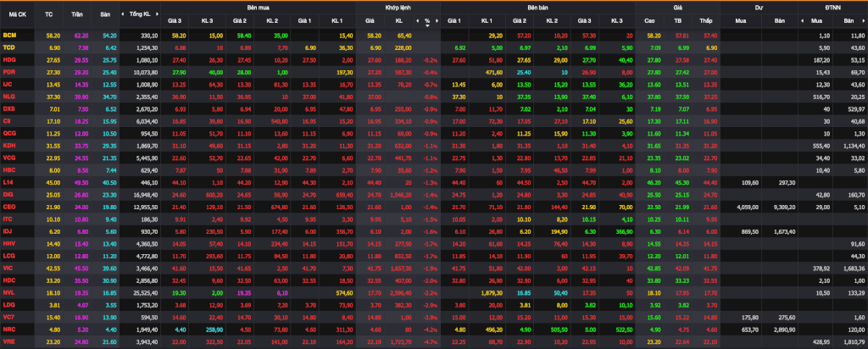Viewport: 868px width, 349px height.
Task: Select the DXS ticker row
Action: pyautogui.click(x=9, y=108)
